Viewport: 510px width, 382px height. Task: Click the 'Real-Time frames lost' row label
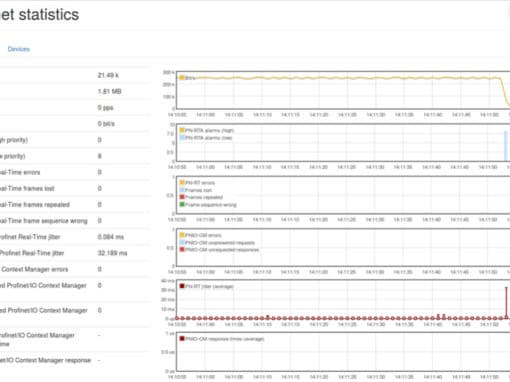tap(27, 188)
